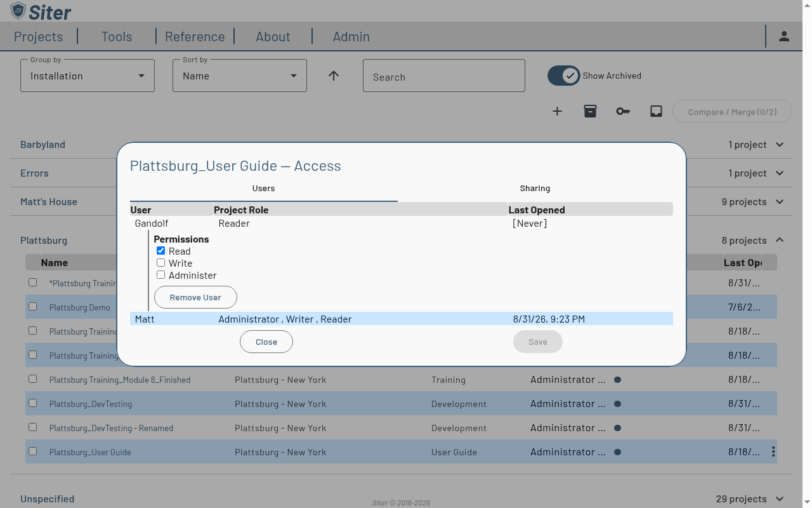Select the Plattsburg_User Guide row checkbox
The width and height of the screenshot is (812, 508).
coord(33,451)
